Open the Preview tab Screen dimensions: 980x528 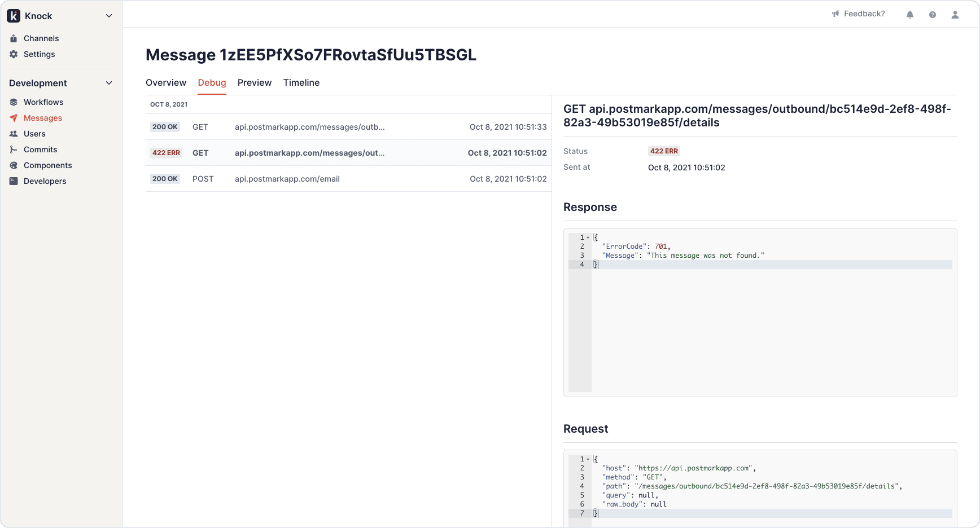click(x=254, y=82)
